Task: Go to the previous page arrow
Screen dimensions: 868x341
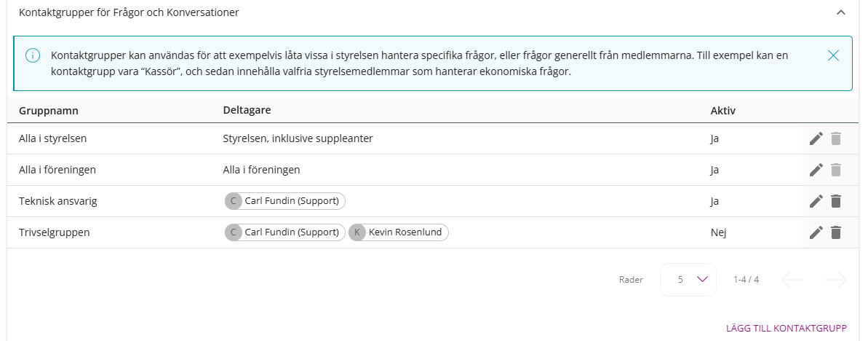Action: pyautogui.click(x=792, y=279)
